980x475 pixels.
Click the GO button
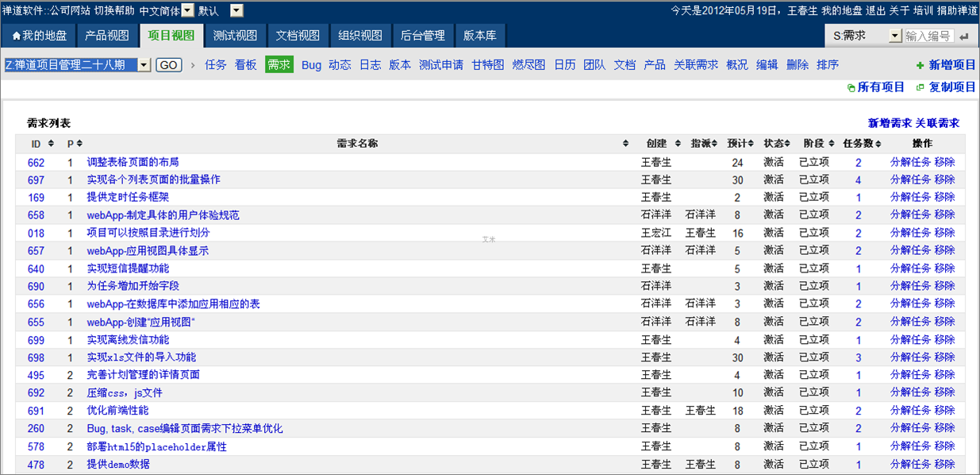click(x=169, y=65)
